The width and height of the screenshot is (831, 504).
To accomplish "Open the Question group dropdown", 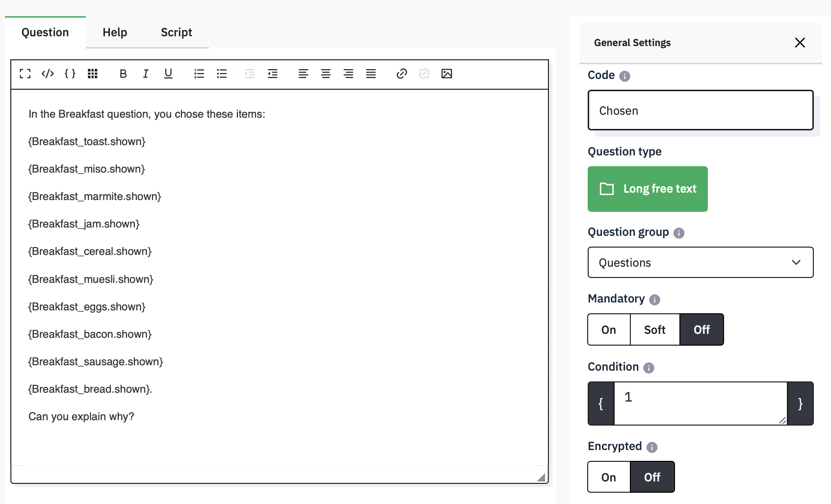I will (x=700, y=263).
